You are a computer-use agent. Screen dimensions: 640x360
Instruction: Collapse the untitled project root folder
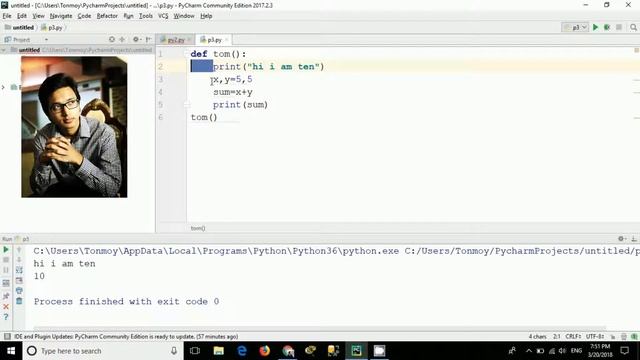tap(4, 50)
